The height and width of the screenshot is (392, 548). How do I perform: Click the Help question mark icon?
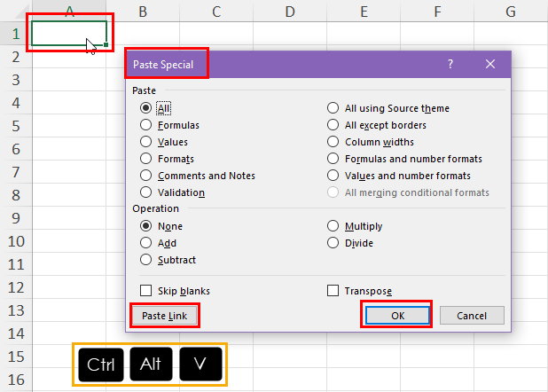(x=450, y=64)
